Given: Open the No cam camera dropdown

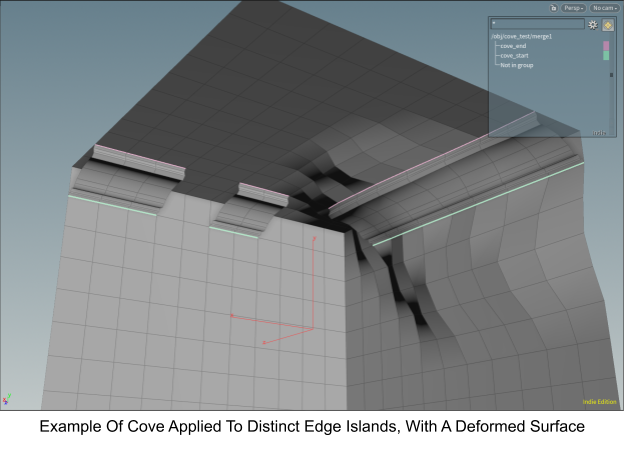Looking at the screenshot, I should 604,8.
